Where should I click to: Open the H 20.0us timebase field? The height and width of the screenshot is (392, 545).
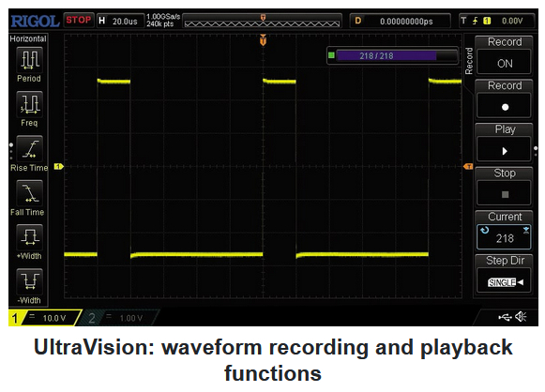click(121, 21)
